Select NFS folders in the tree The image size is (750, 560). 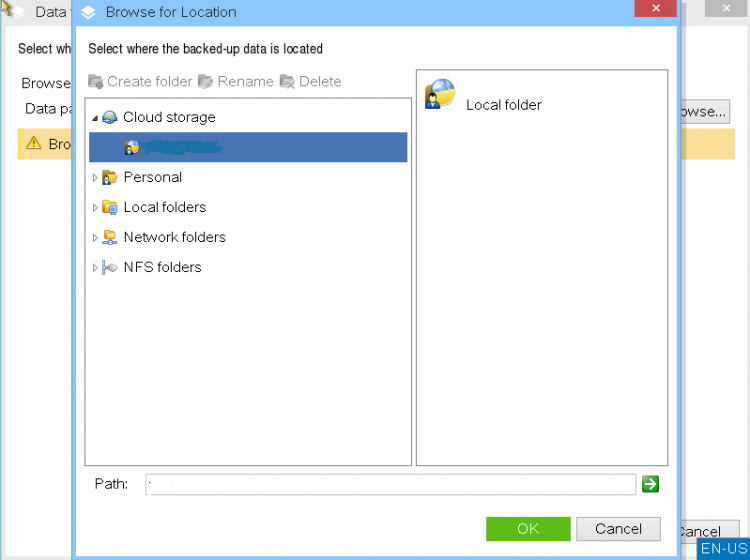click(162, 267)
